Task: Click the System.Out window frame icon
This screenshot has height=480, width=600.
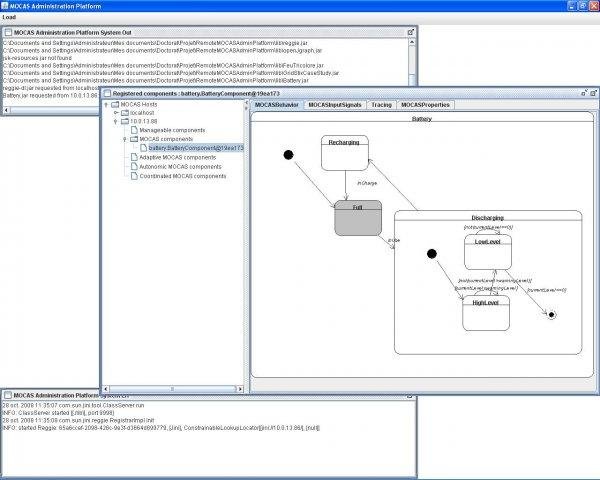Action: (8, 33)
